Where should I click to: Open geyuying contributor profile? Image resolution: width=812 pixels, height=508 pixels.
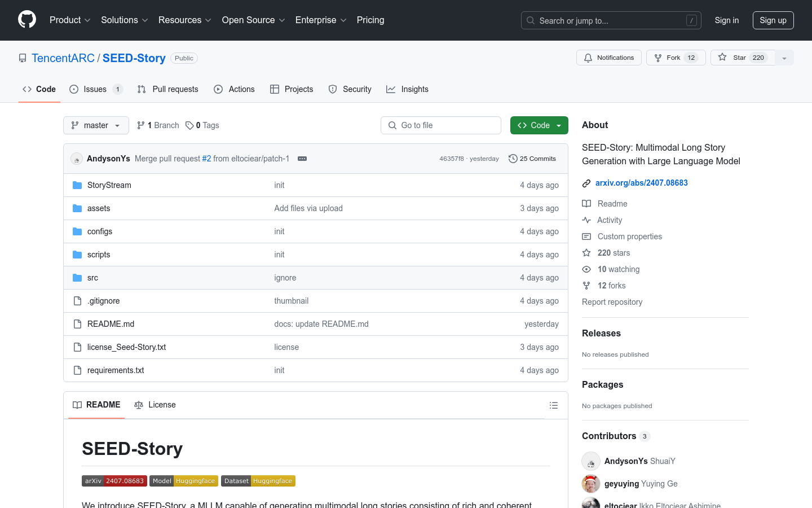tap(621, 484)
